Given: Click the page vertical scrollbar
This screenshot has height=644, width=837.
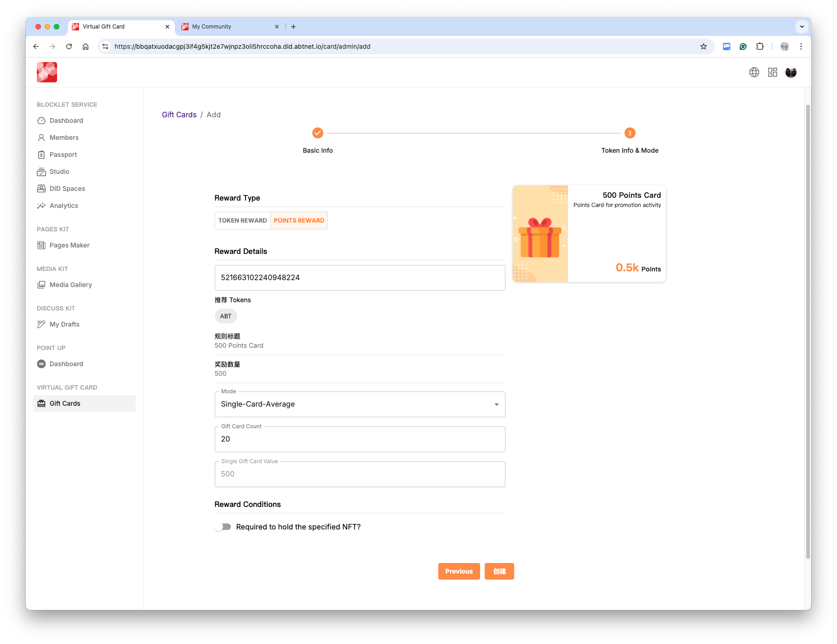Looking at the screenshot, I should coord(808,331).
